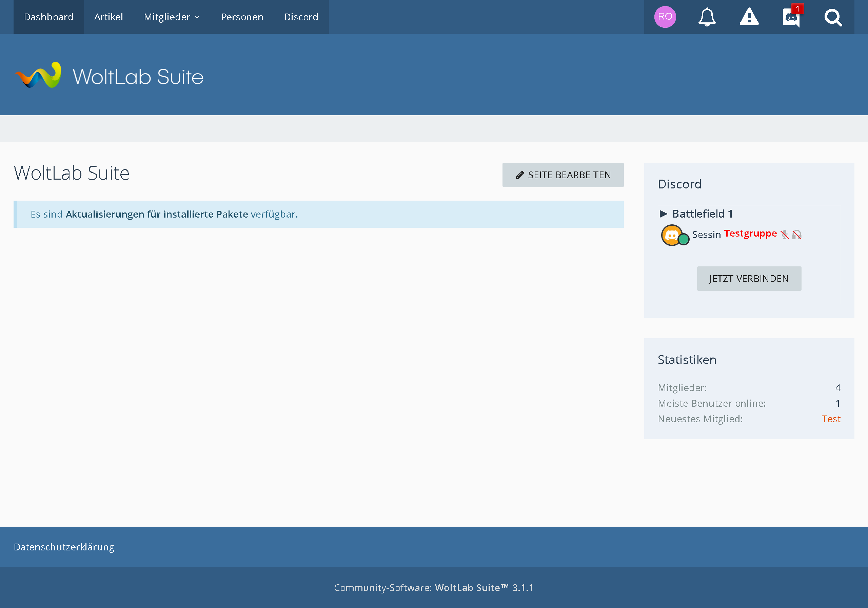868x608 pixels.
Task: Click the Testgruppe group label
Action: [x=750, y=234]
